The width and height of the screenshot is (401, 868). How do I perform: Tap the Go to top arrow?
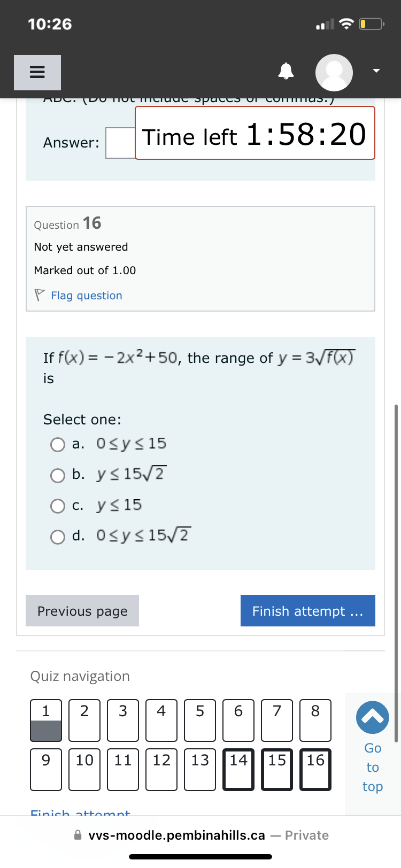coord(372,717)
